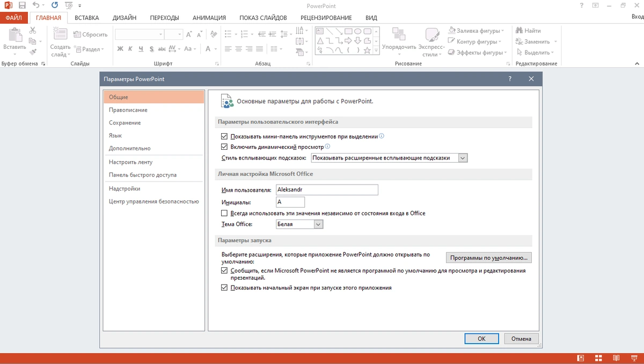644x364 pixels.
Task: Click the Save icon in quick access toolbar
Action: (x=22, y=5)
